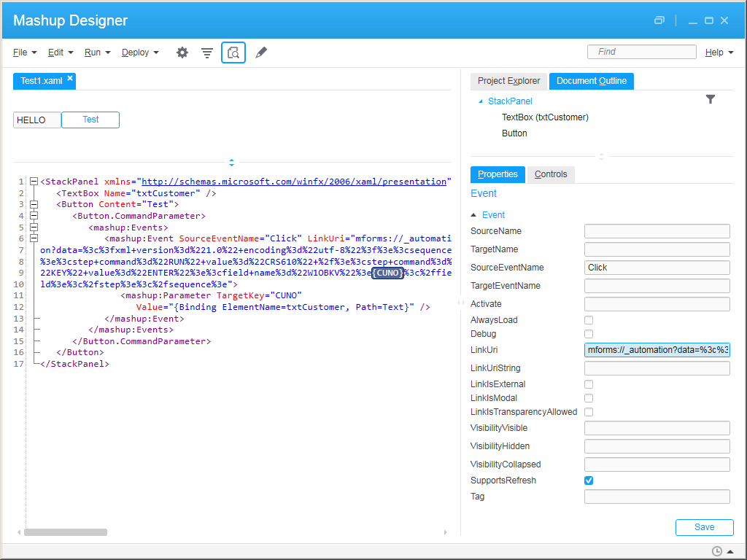747x560 pixels.
Task: Click the restore window layout icon
Action: 659,20
